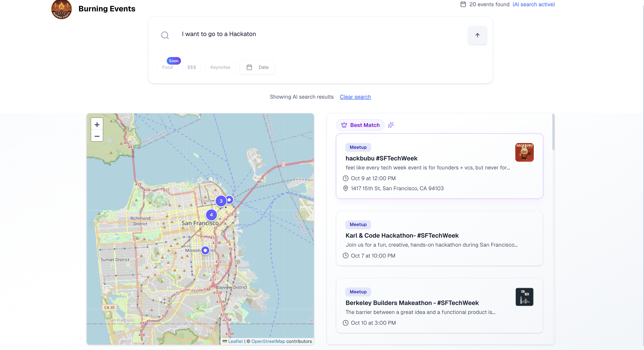This screenshot has height=350, width=644.
Task: Zoom out on the map
Action: coord(97,136)
